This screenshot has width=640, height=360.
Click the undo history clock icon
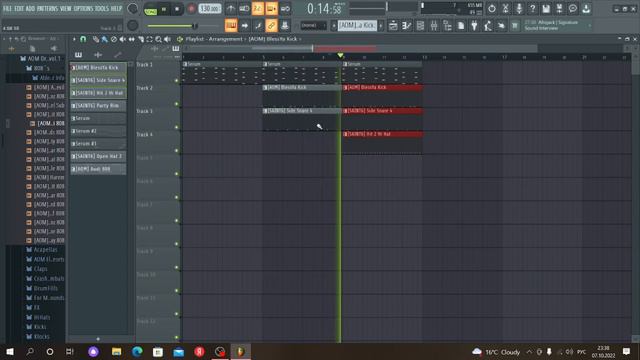[492, 9]
